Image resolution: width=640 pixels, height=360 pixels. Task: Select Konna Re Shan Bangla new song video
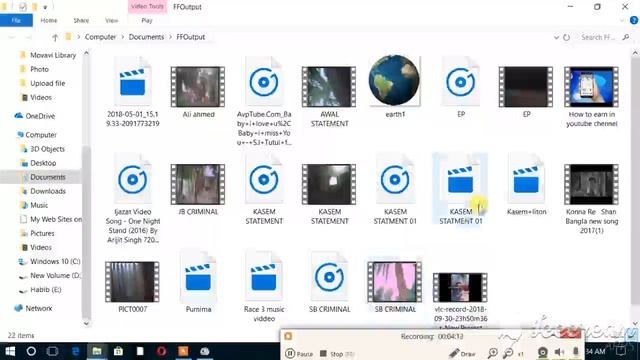pyautogui.click(x=591, y=184)
